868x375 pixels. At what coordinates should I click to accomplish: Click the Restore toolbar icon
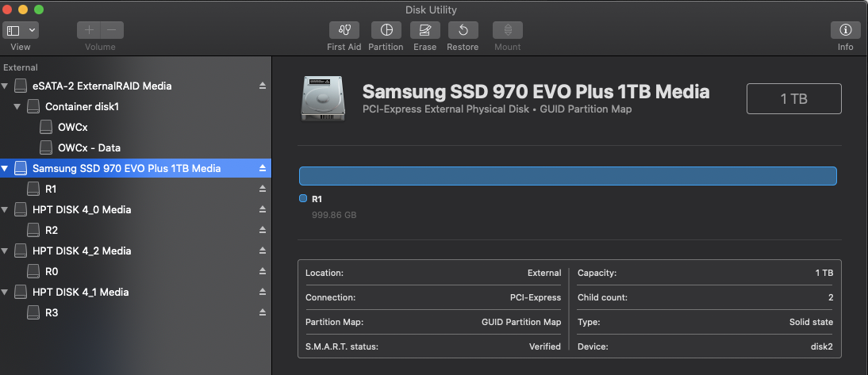[x=463, y=30]
